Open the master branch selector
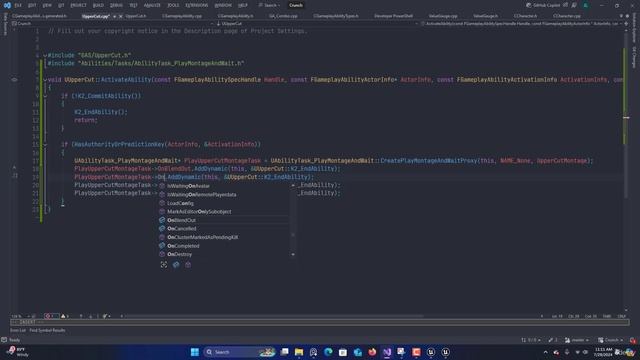640x360 pixels. (x=577, y=340)
